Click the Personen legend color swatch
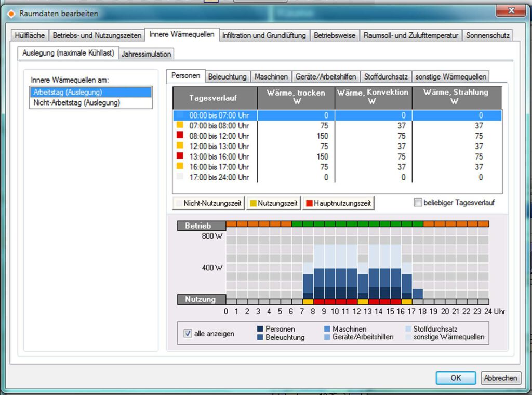 pyautogui.click(x=260, y=329)
